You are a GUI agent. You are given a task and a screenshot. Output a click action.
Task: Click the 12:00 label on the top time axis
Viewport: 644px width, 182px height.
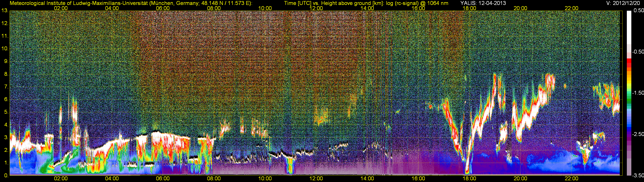pos(316,8)
